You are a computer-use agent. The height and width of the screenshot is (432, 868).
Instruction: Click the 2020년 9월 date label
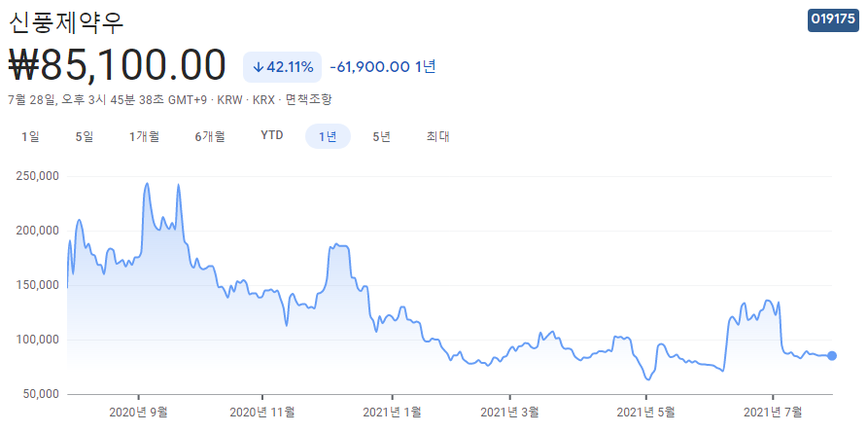coord(138,412)
